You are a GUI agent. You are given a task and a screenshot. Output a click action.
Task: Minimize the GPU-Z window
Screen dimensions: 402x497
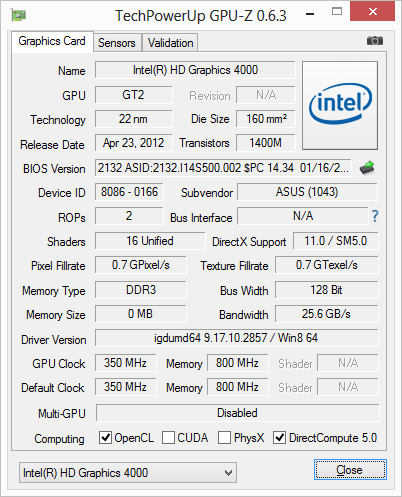tap(310, 14)
